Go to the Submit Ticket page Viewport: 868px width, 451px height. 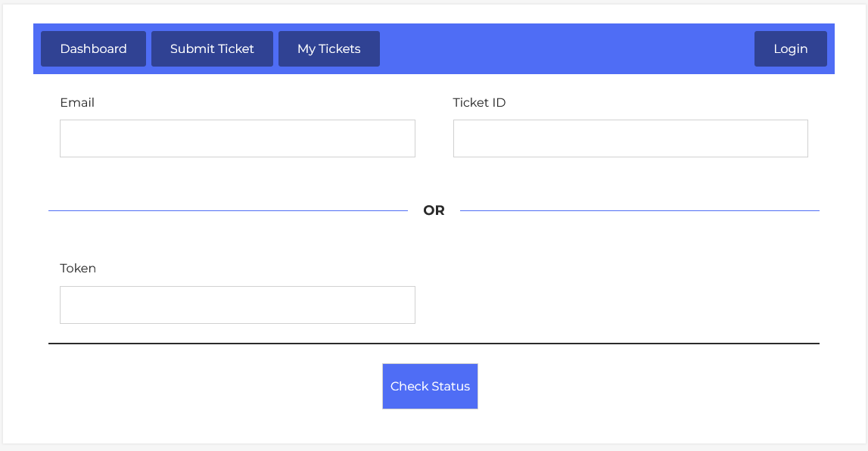(212, 48)
